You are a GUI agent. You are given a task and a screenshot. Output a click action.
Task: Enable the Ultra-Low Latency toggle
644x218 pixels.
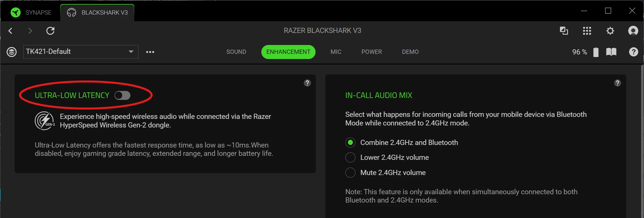[122, 95]
